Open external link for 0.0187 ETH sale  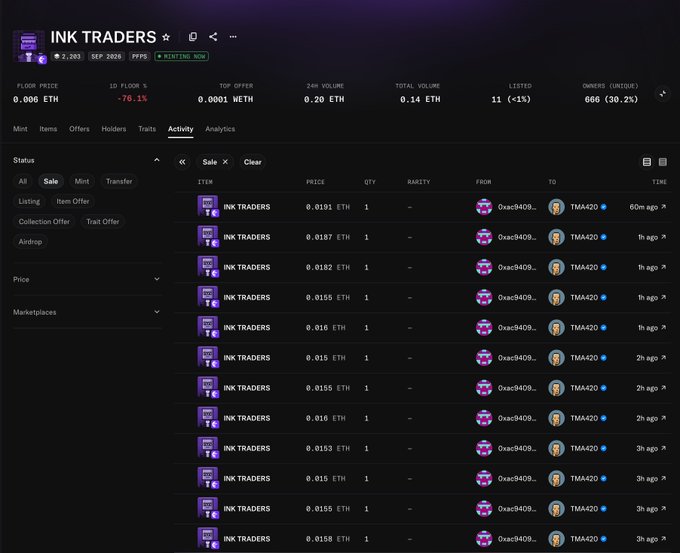click(664, 237)
